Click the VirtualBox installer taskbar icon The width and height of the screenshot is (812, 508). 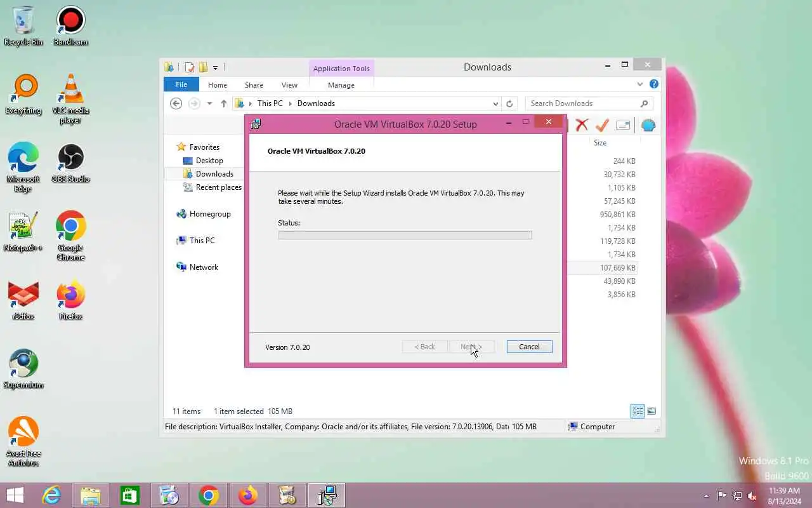point(327,495)
